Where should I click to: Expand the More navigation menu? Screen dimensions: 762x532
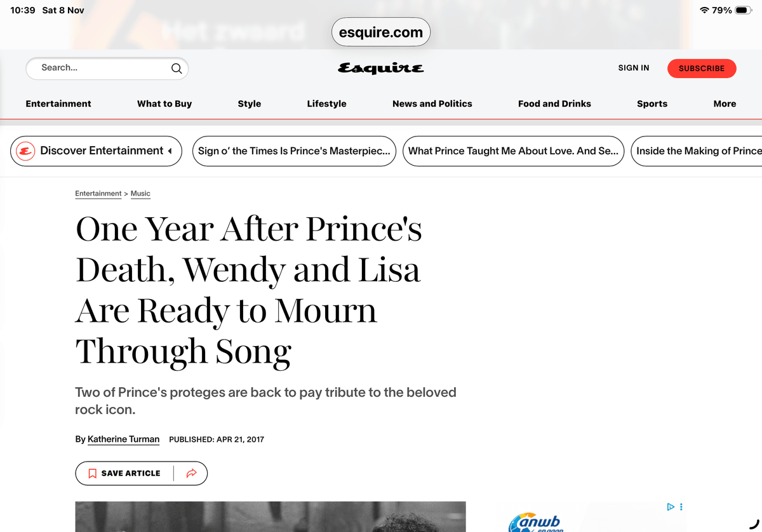tap(725, 103)
